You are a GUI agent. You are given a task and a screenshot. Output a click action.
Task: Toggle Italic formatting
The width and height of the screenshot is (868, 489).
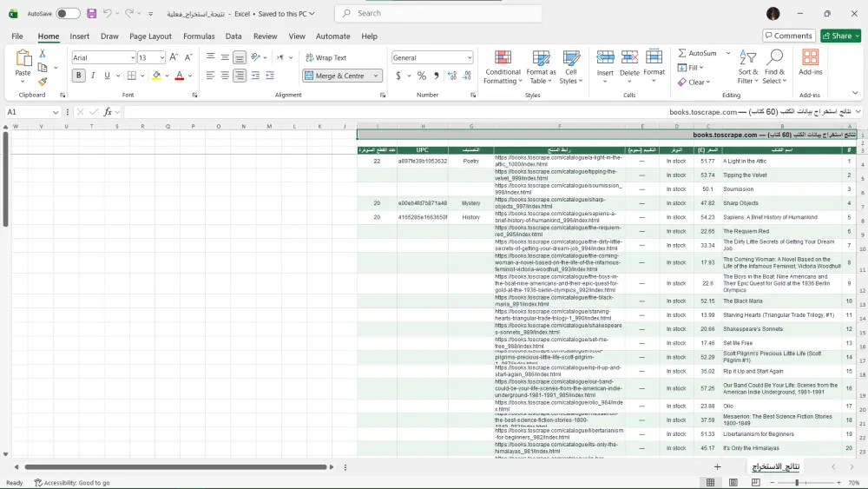(93, 76)
